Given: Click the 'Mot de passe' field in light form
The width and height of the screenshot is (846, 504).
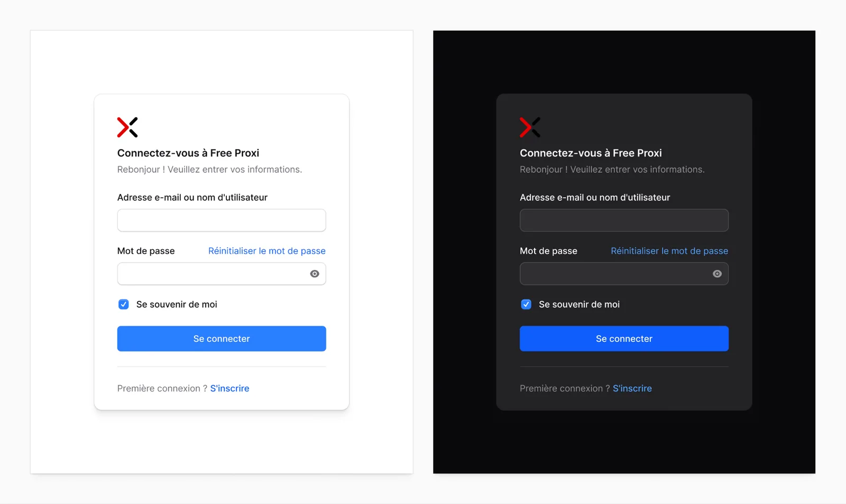Looking at the screenshot, I should [222, 274].
